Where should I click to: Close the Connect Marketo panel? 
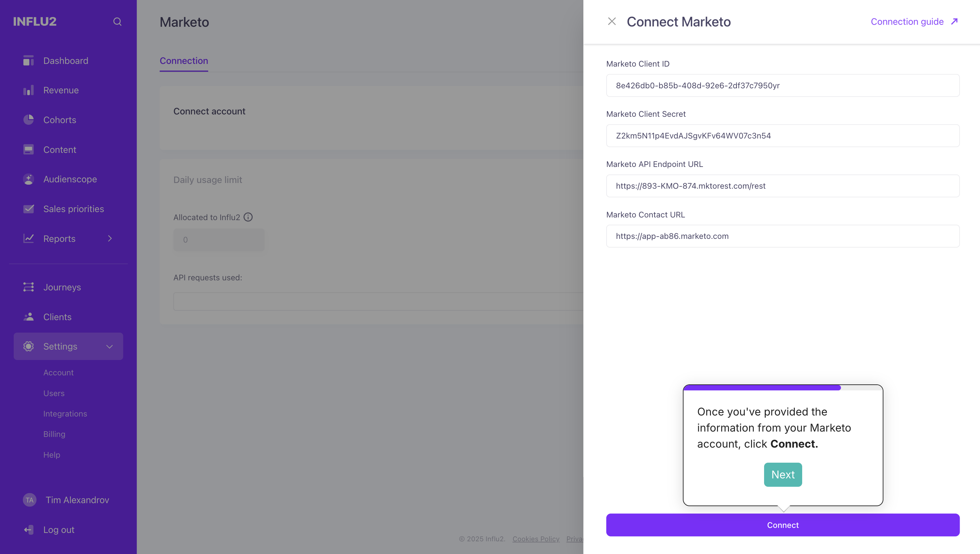(x=612, y=21)
